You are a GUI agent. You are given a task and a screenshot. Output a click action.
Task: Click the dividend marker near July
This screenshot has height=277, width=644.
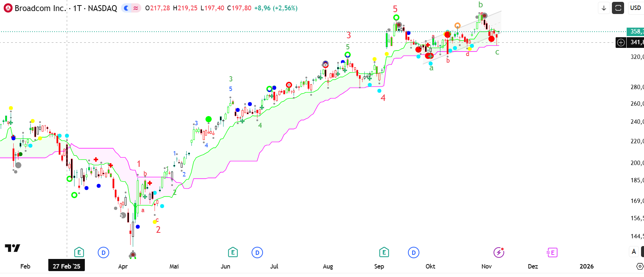pyautogui.click(x=257, y=252)
